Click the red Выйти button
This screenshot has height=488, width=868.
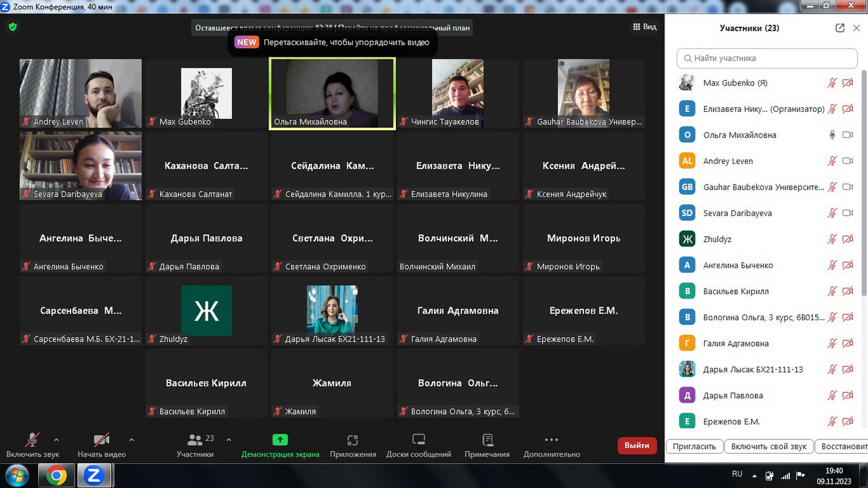click(x=637, y=445)
